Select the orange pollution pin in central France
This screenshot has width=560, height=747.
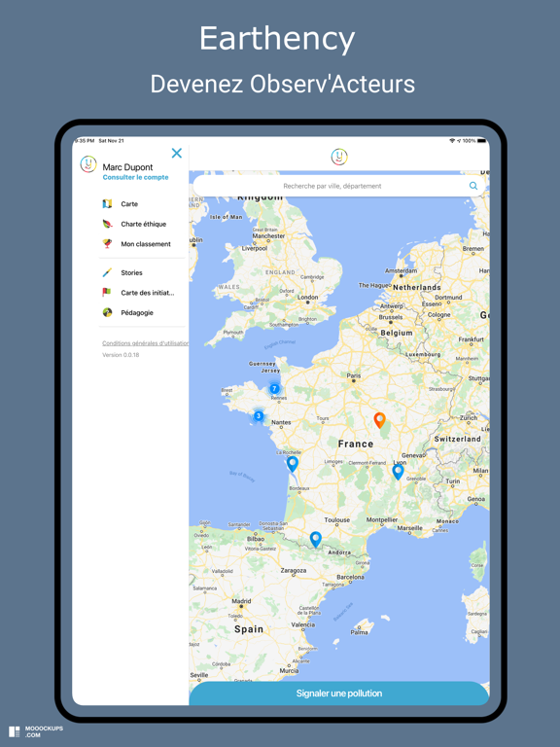(379, 420)
